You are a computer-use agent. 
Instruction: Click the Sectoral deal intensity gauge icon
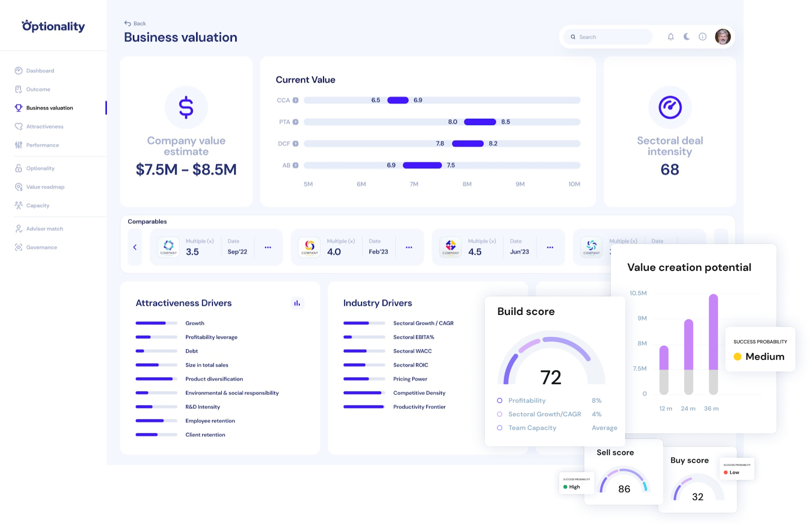(x=669, y=107)
